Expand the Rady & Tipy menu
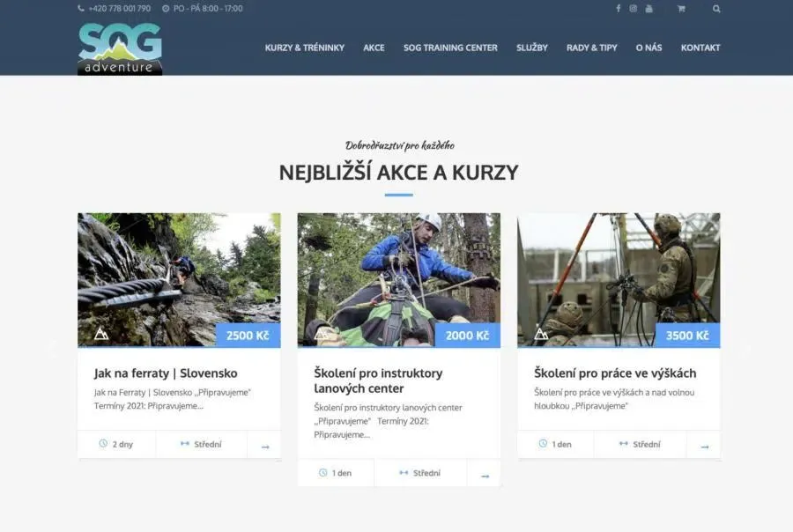 click(x=591, y=48)
